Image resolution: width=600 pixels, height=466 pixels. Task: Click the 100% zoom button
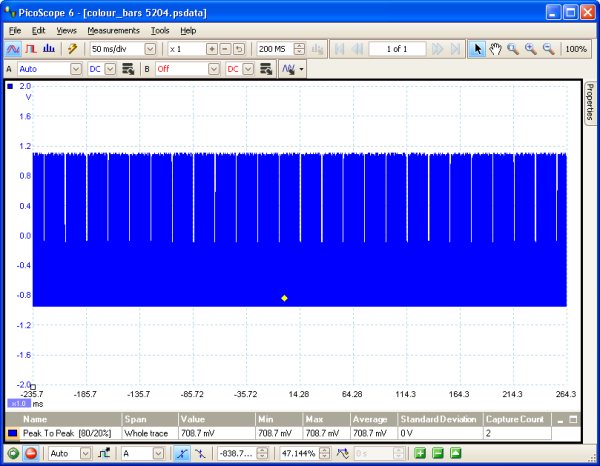click(x=576, y=49)
